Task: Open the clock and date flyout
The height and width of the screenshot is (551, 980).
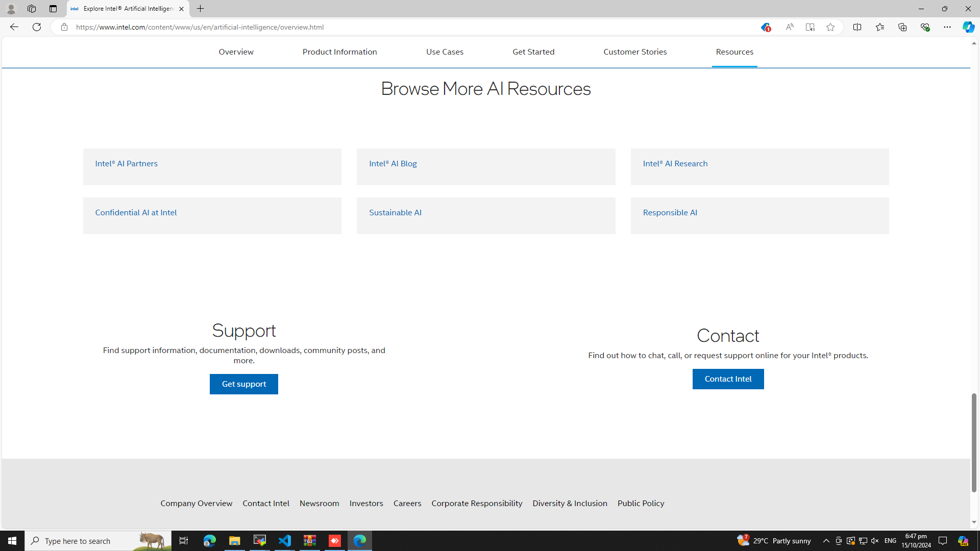Action: (x=916, y=541)
